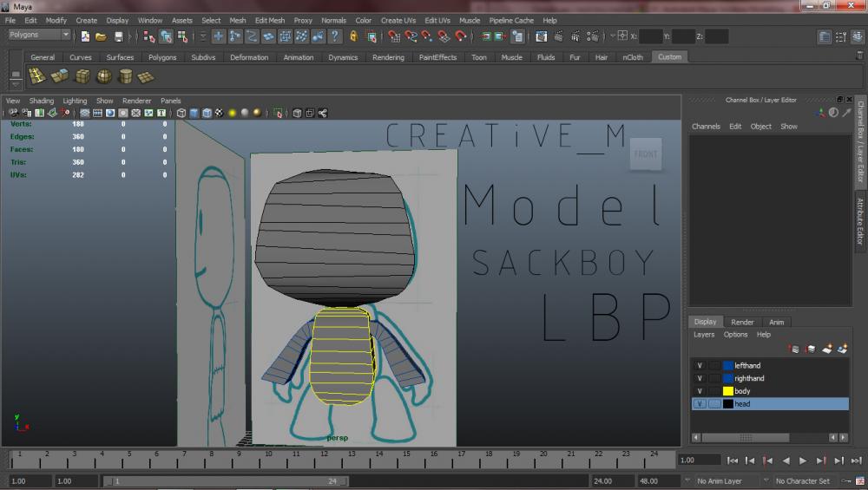This screenshot has height=490, width=868.
Task: Switch to the Anim layer tab
Action: 776,322
